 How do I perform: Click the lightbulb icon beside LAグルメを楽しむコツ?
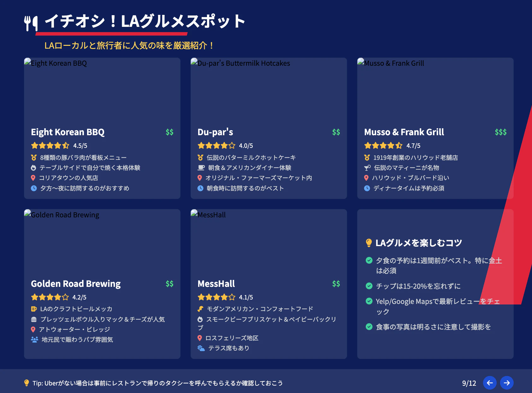[369, 243]
